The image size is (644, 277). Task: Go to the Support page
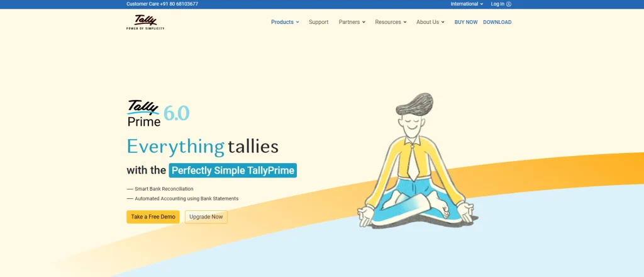[x=319, y=22]
